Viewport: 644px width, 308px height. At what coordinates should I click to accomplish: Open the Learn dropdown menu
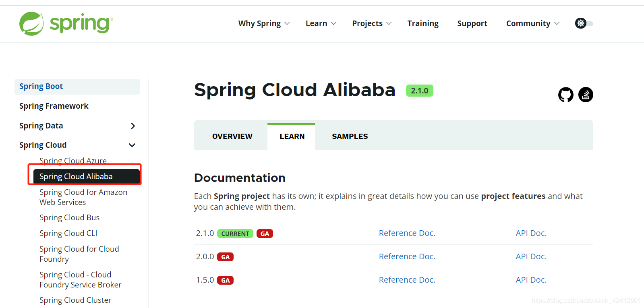click(x=321, y=23)
